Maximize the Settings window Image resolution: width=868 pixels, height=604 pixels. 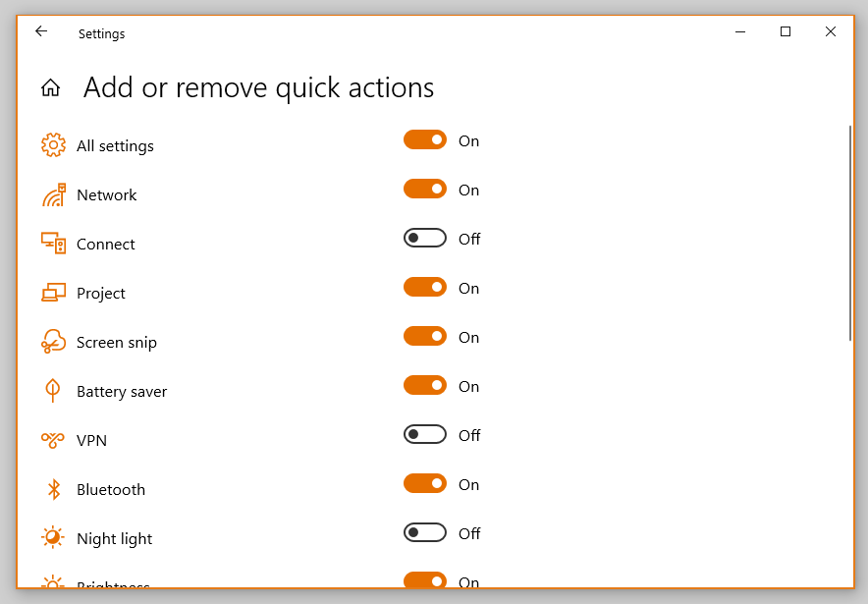coord(786,32)
